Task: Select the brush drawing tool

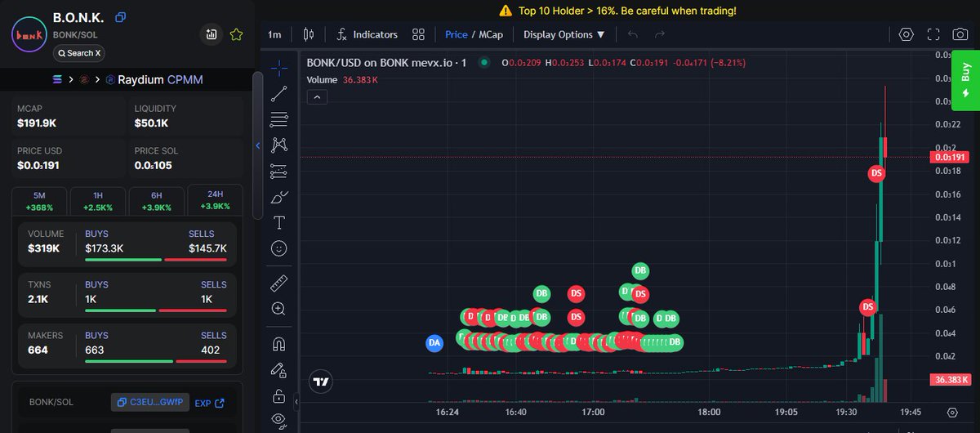Action: tap(279, 197)
